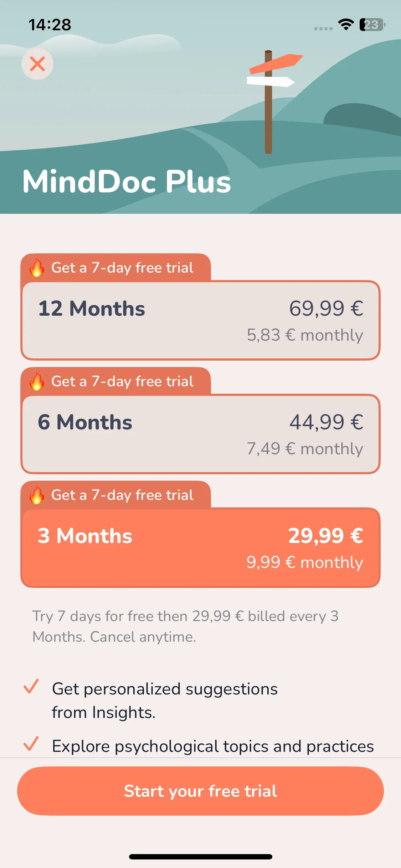Viewport: 401px width, 868px height.
Task: Close the MindDoc Plus paywall with X
Action: [x=37, y=64]
